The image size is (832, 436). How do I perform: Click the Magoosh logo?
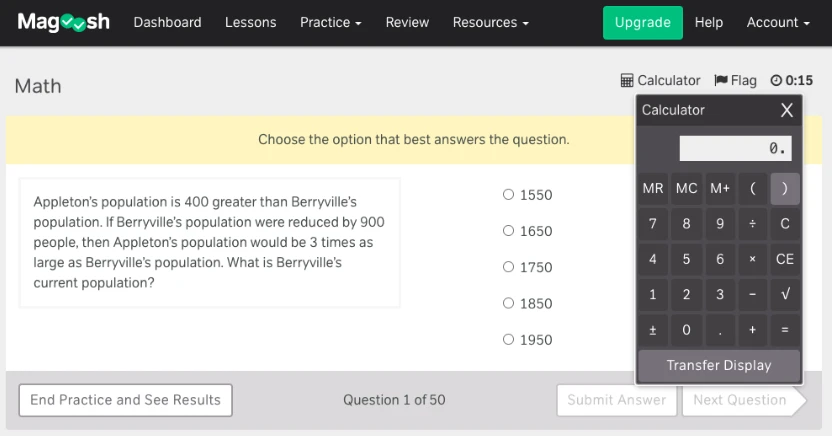point(63,22)
